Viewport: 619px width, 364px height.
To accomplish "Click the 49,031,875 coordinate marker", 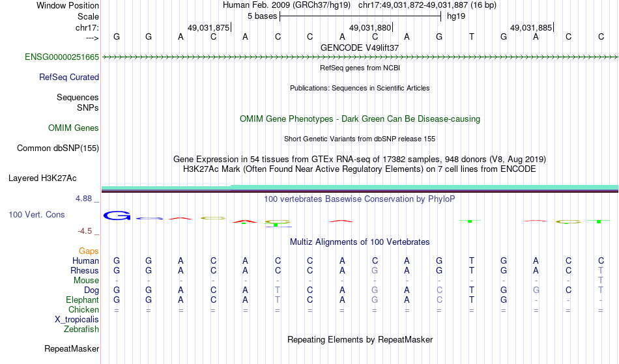I will [x=209, y=27].
